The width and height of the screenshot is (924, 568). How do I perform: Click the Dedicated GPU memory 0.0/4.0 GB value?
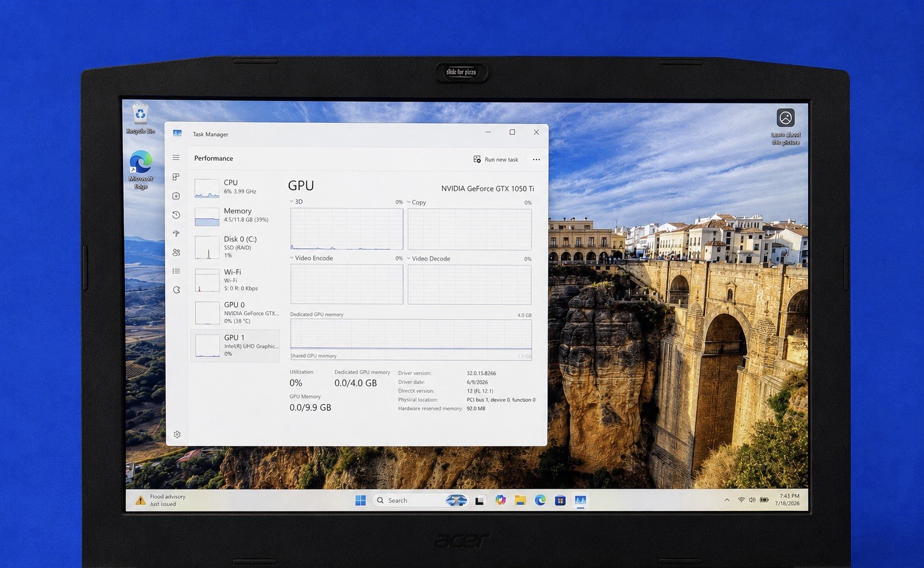pyautogui.click(x=355, y=383)
